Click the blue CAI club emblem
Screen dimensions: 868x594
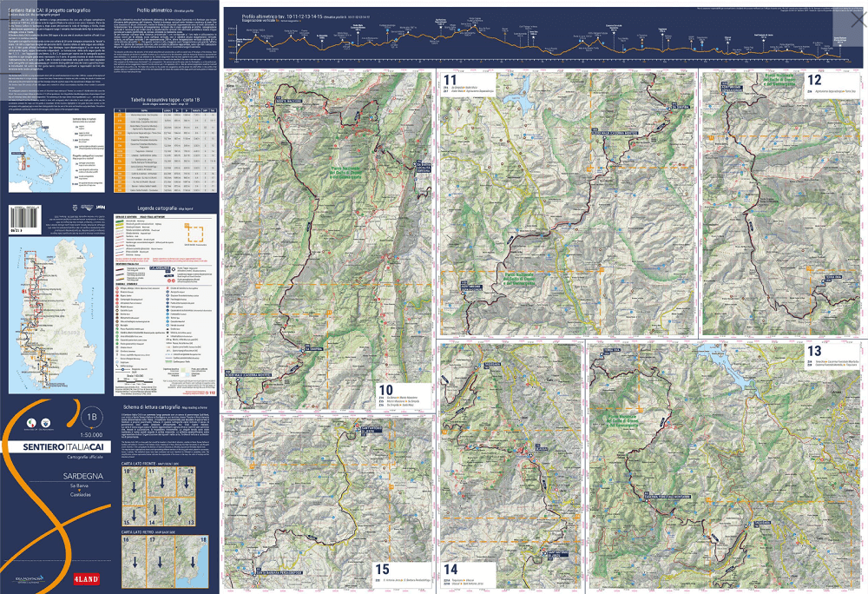43,425
